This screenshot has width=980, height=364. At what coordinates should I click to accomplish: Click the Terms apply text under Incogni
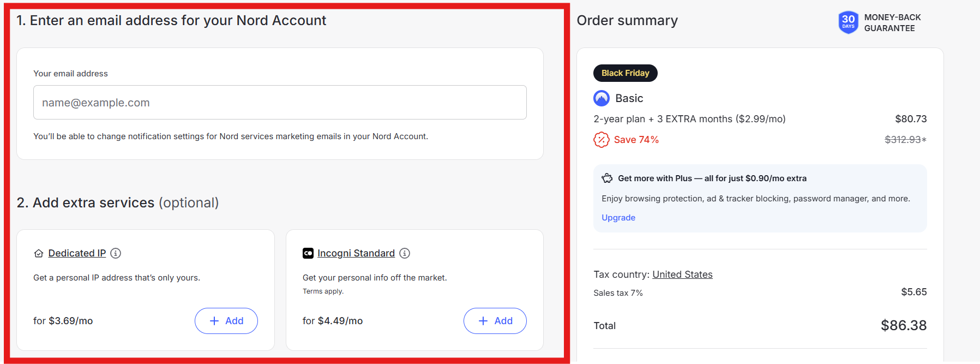coord(323,291)
